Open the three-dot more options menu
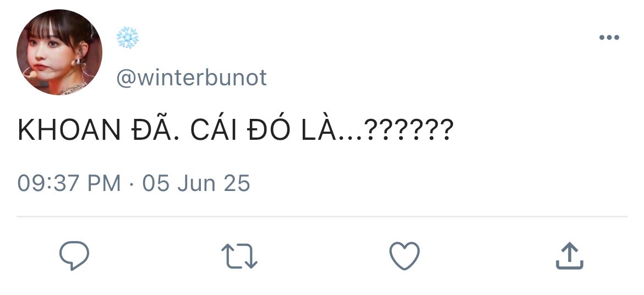Viewport: 644px width, 295px height. pos(609,37)
